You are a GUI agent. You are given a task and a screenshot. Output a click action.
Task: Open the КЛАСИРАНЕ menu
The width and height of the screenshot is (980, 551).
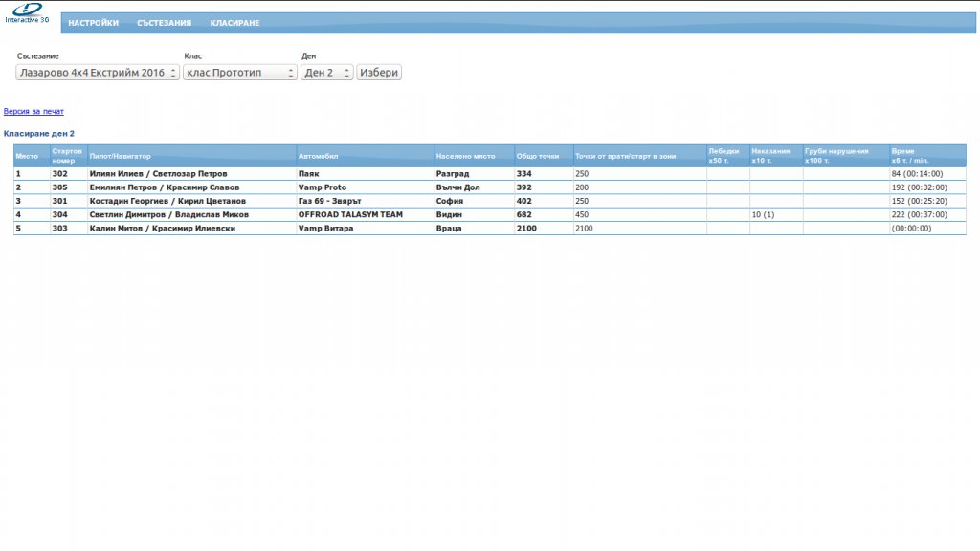(x=234, y=23)
